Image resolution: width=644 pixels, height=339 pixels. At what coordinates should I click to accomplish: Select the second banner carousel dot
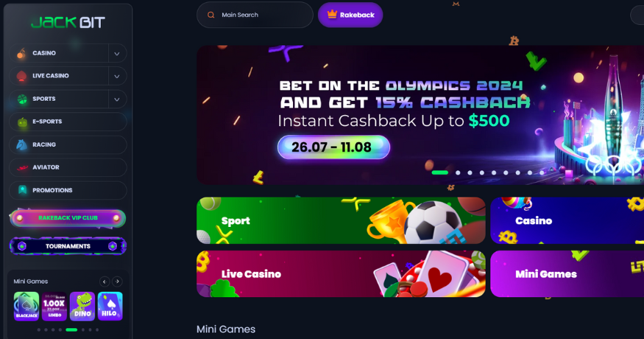[458, 172]
